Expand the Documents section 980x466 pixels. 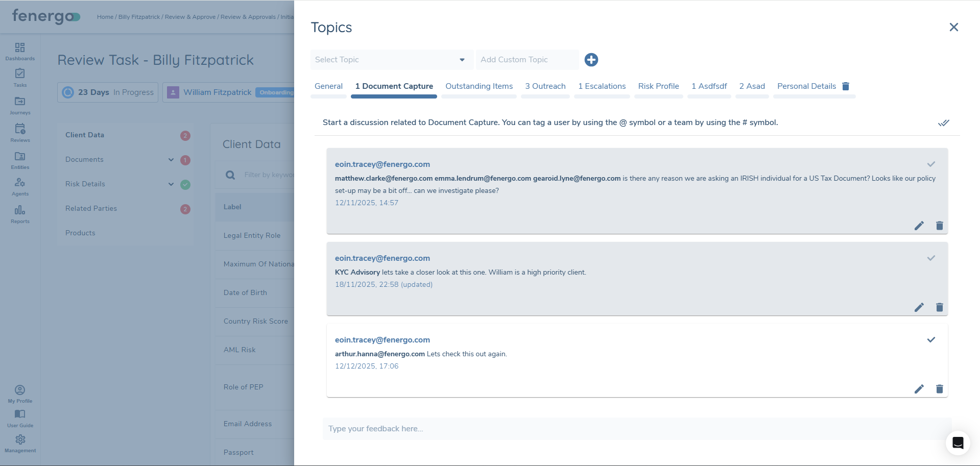pos(171,160)
